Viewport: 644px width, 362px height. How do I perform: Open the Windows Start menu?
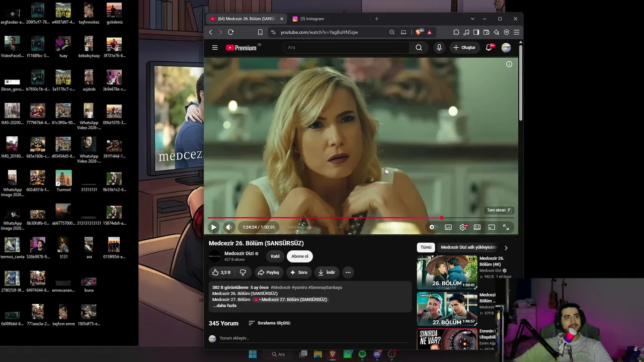click(253, 354)
